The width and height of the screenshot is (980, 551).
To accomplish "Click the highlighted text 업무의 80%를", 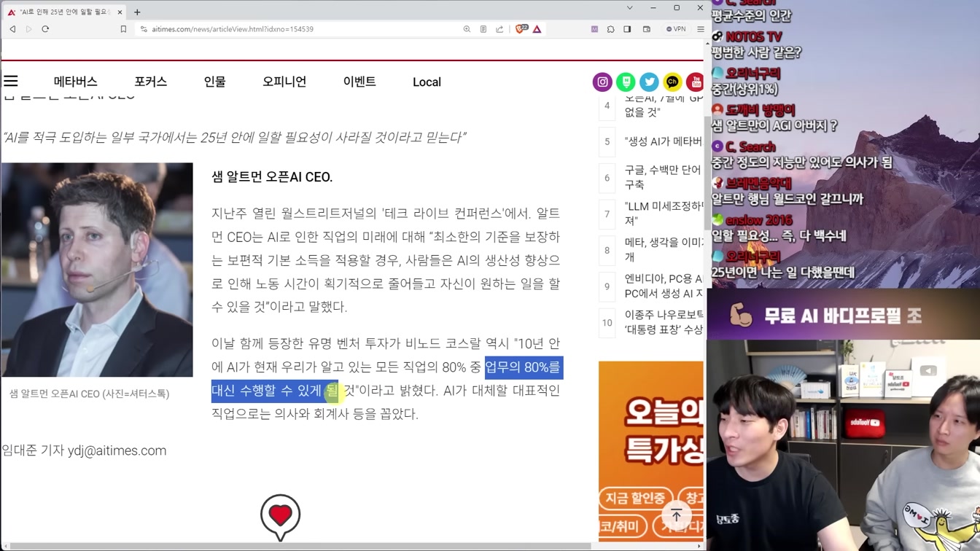I will 523,367.
